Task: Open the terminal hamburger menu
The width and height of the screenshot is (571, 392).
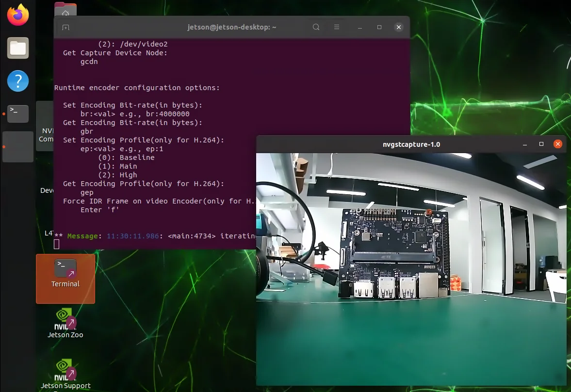Action: (x=337, y=27)
